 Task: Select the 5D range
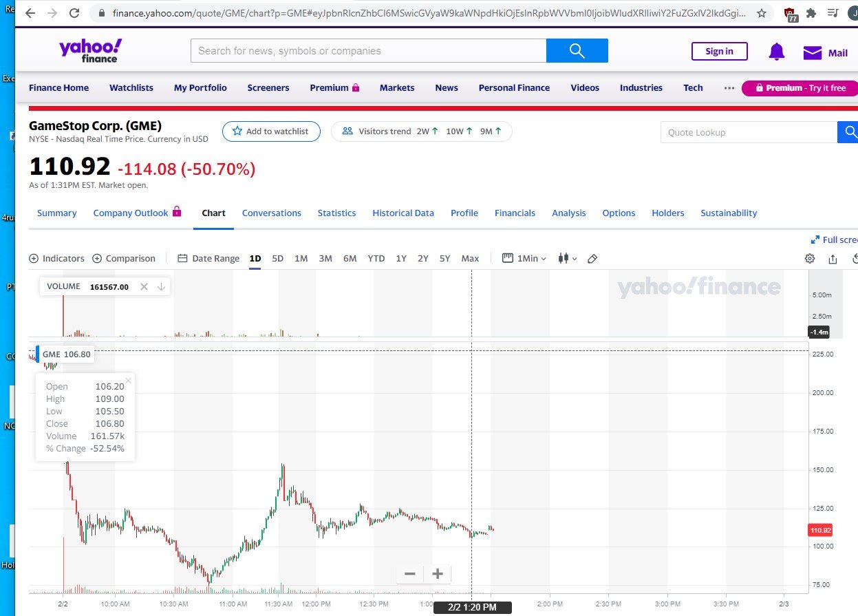[278, 259]
